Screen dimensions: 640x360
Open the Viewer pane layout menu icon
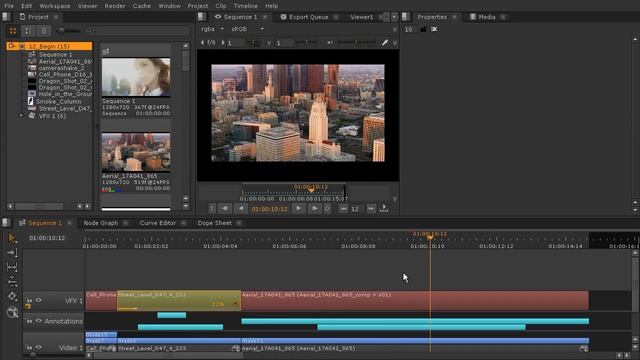pyautogui.click(x=202, y=17)
